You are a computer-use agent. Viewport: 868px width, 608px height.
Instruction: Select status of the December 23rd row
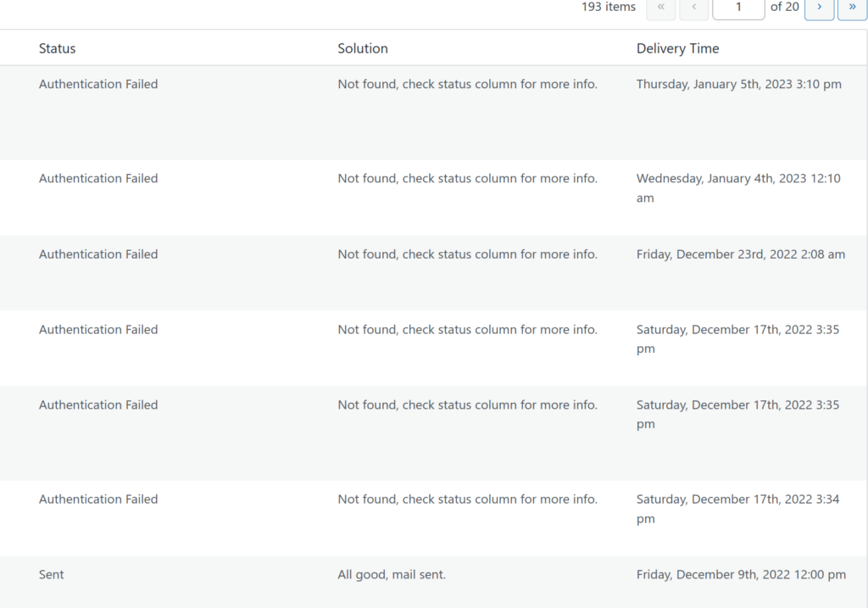tap(98, 254)
